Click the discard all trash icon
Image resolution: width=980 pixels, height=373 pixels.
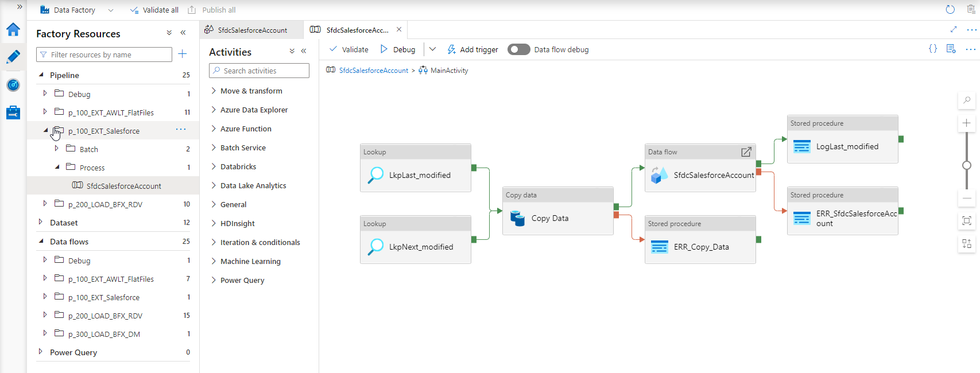point(970,10)
